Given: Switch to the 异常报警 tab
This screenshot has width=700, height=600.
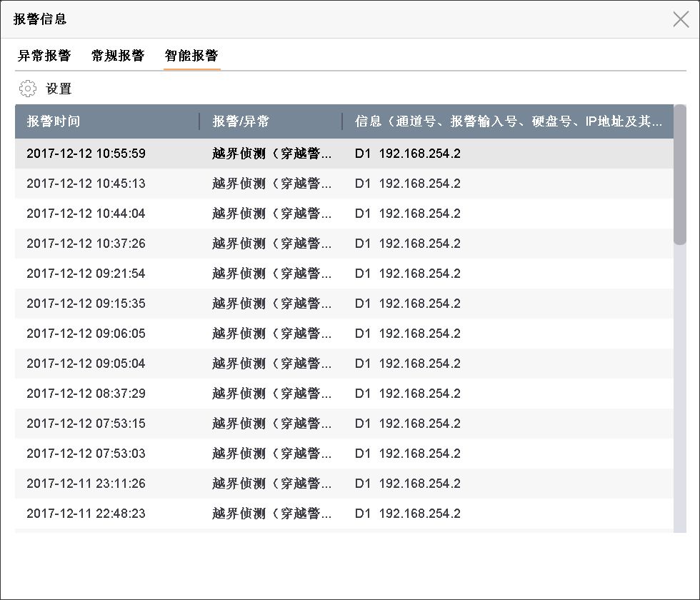Looking at the screenshot, I should 44,56.
